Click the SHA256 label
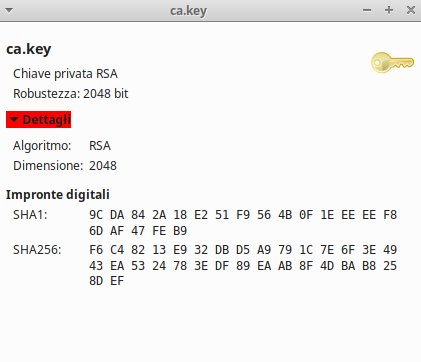This screenshot has height=362, width=421. click(37, 250)
